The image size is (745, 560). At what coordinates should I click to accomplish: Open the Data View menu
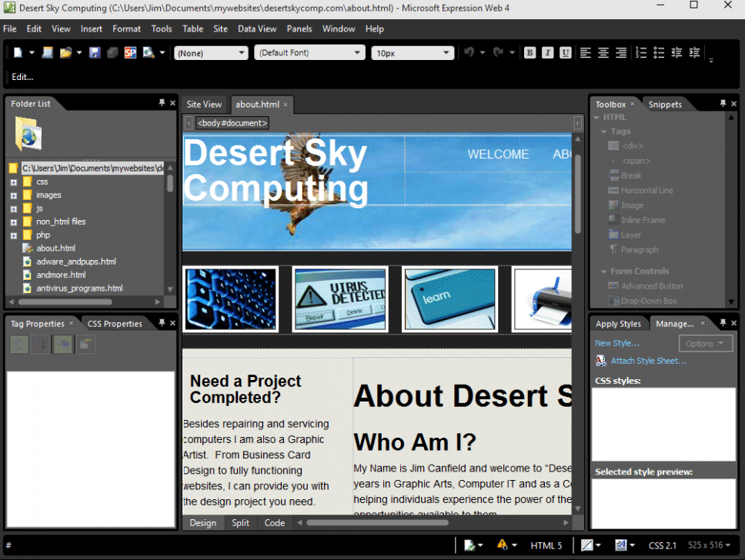[257, 29]
